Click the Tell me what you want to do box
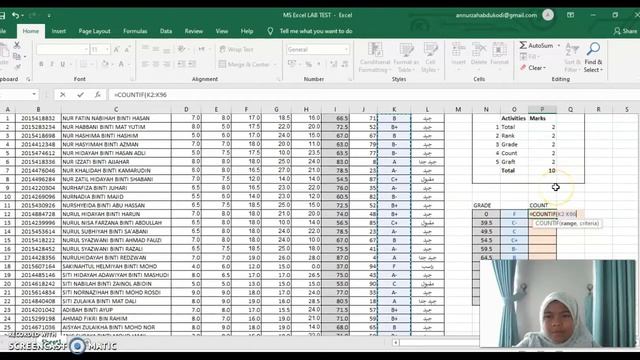640x360 pixels. coord(316,31)
